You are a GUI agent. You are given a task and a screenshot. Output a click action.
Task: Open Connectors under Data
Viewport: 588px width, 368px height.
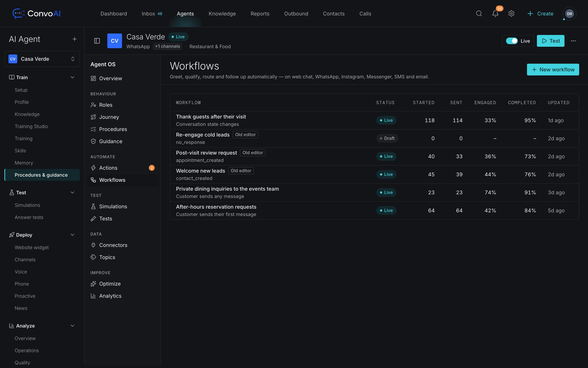pyautogui.click(x=122, y=245)
